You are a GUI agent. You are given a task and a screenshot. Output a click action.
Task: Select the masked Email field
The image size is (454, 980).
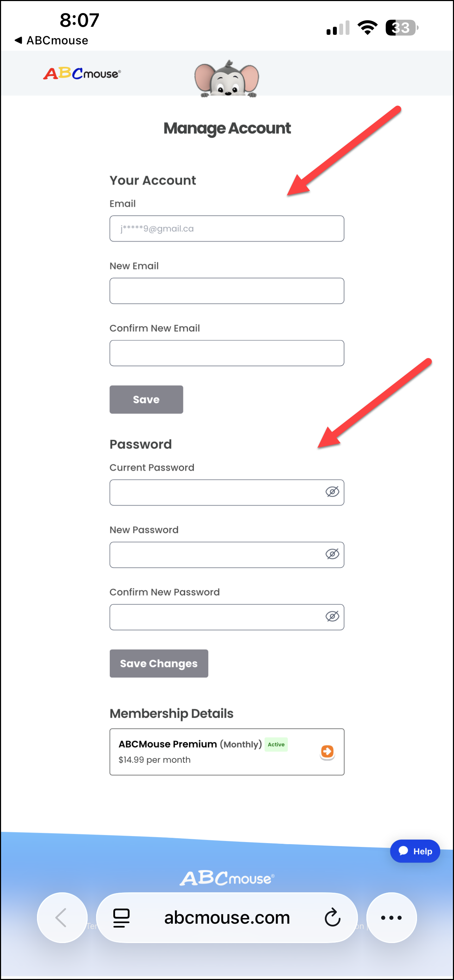pyautogui.click(x=227, y=228)
